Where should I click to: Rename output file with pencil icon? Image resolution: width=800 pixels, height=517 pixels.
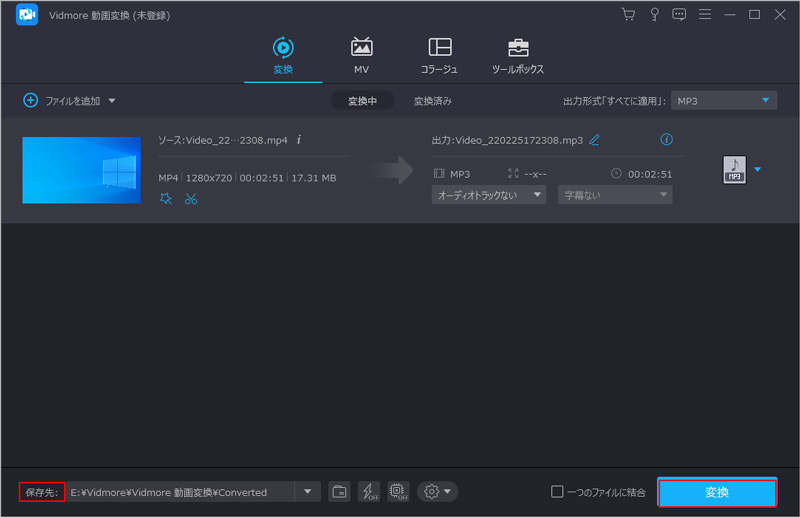click(x=594, y=140)
